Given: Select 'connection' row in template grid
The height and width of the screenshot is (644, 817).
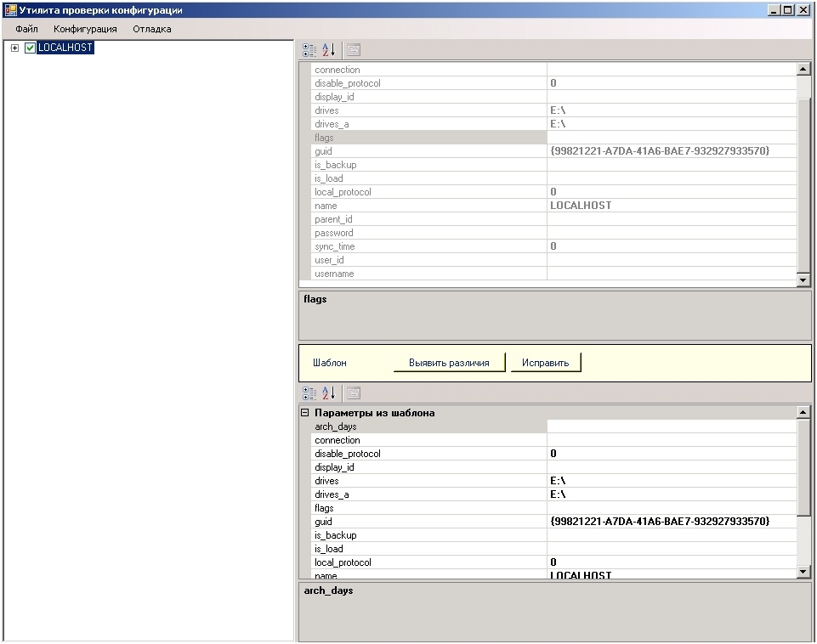Looking at the screenshot, I should pyautogui.click(x=553, y=440).
